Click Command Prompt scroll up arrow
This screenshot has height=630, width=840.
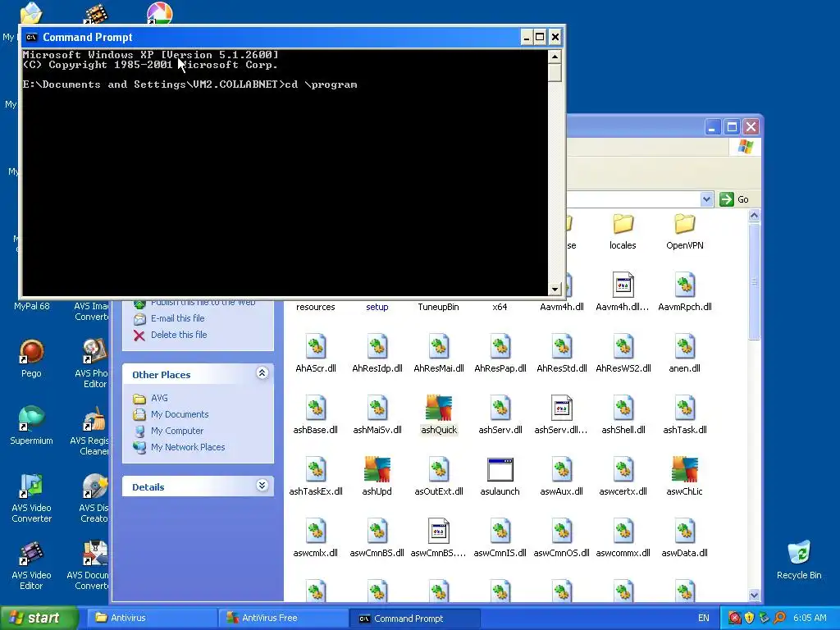[x=555, y=57]
